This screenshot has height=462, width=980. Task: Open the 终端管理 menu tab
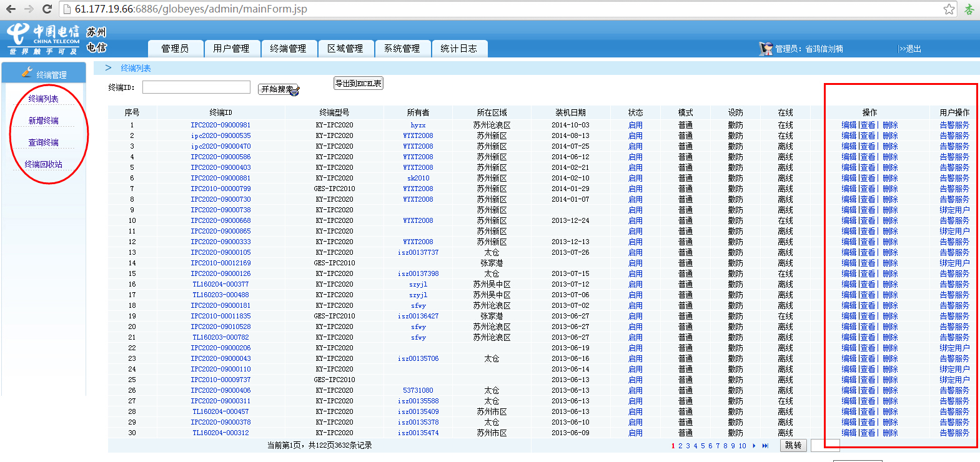pos(289,49)
